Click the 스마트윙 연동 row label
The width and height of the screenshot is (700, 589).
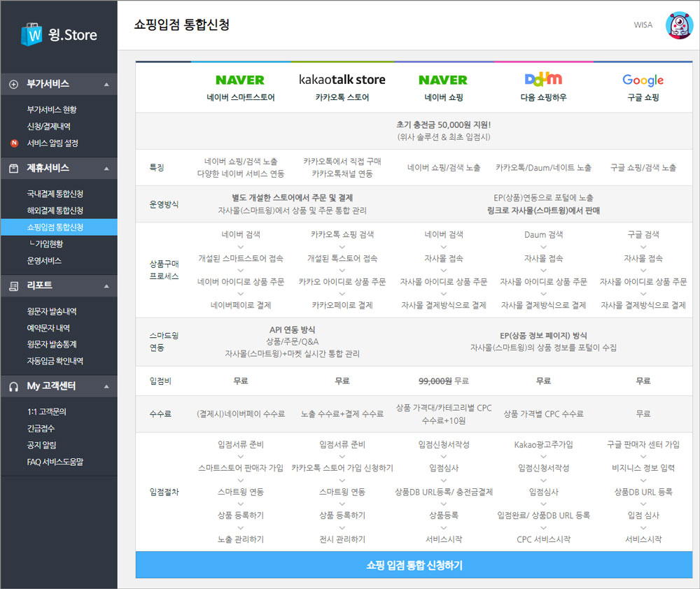point(164,341)
